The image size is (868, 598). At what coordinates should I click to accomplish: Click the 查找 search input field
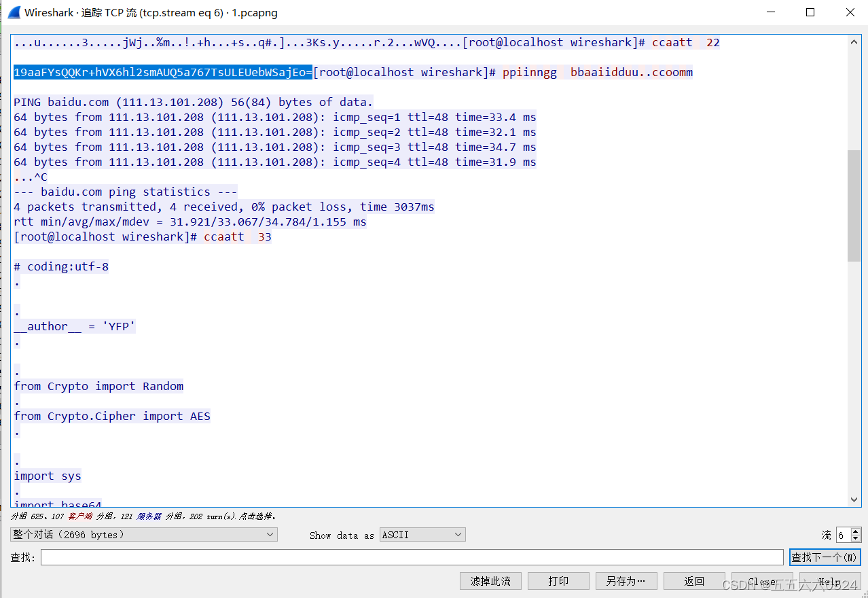click(x=412, y=557)
